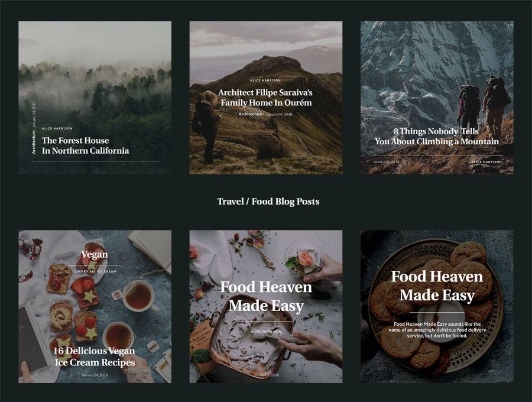Click Alice Harrison author on forest card
532x402 pixels.
(57, 128)
